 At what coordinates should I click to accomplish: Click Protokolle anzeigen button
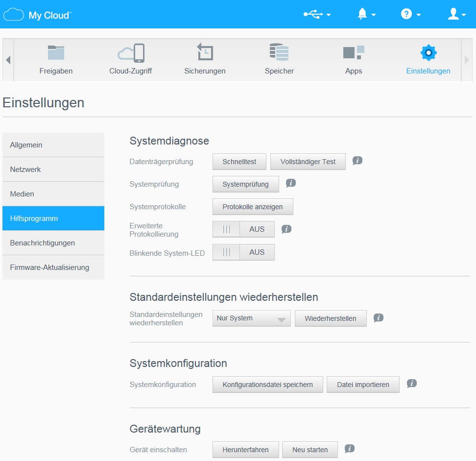pyautogui.click(x=253, y=207)
